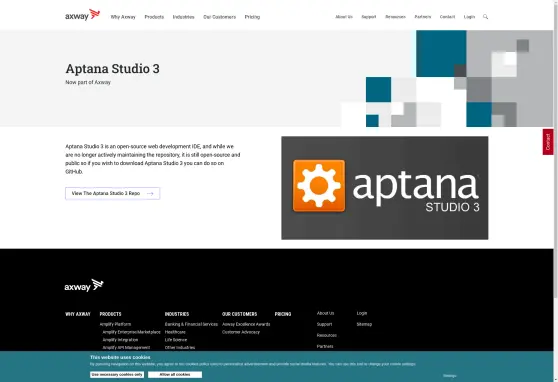Click the Axway logo in the header

[83, 15]
